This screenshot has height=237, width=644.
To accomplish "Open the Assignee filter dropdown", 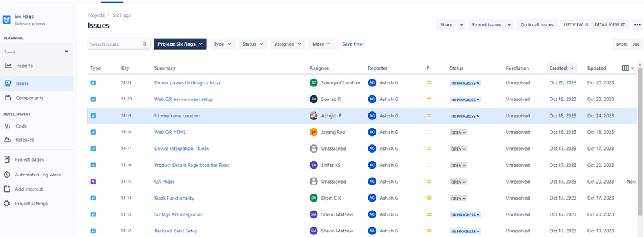I will [288, 44].
